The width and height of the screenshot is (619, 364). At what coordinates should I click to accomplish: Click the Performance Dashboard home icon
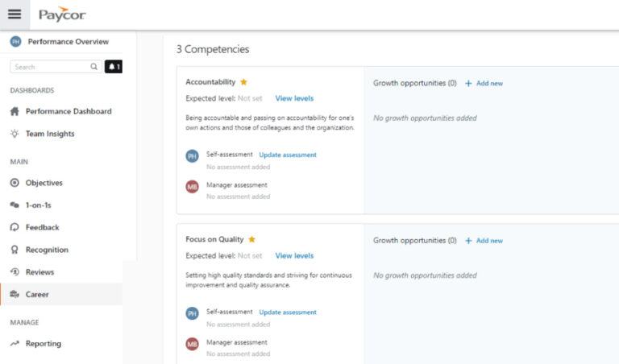tap(15, 111)
